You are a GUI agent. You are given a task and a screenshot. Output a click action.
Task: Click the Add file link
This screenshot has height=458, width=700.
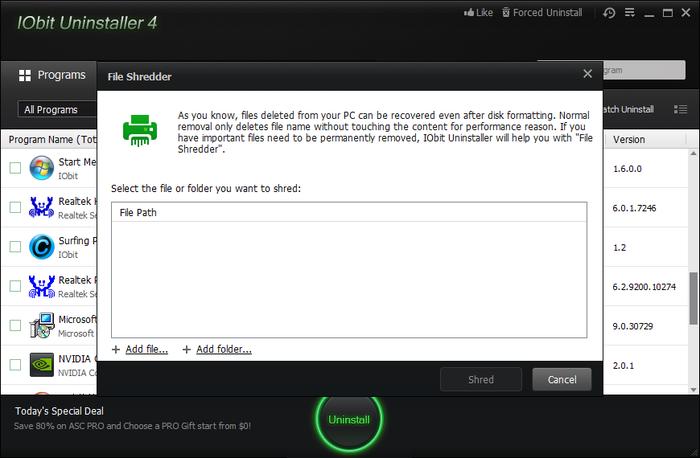(146, 349)
